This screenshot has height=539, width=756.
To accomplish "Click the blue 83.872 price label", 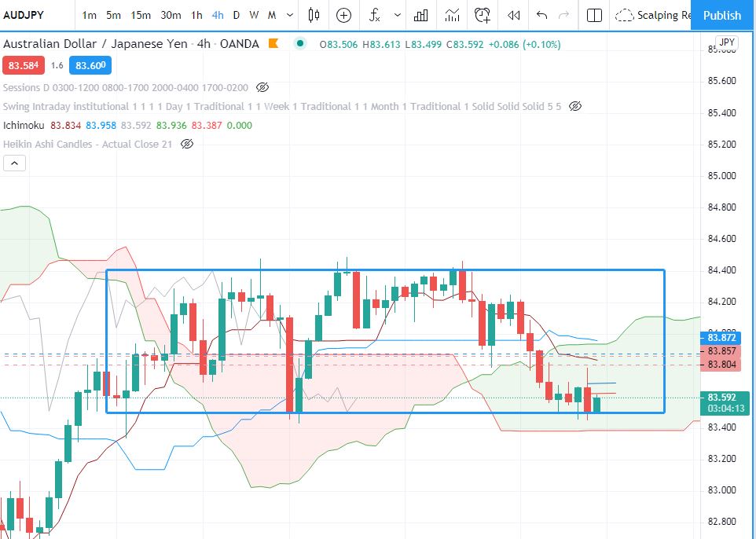I will coord(721,338).
